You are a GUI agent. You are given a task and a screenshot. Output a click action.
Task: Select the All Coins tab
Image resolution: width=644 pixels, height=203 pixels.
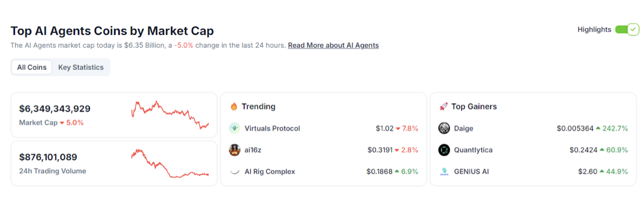pos(32,68)
